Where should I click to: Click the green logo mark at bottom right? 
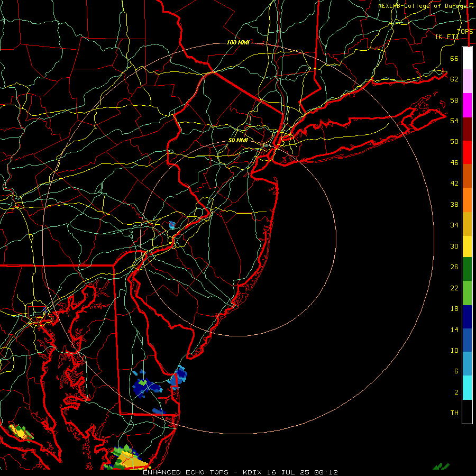(441, 466)
